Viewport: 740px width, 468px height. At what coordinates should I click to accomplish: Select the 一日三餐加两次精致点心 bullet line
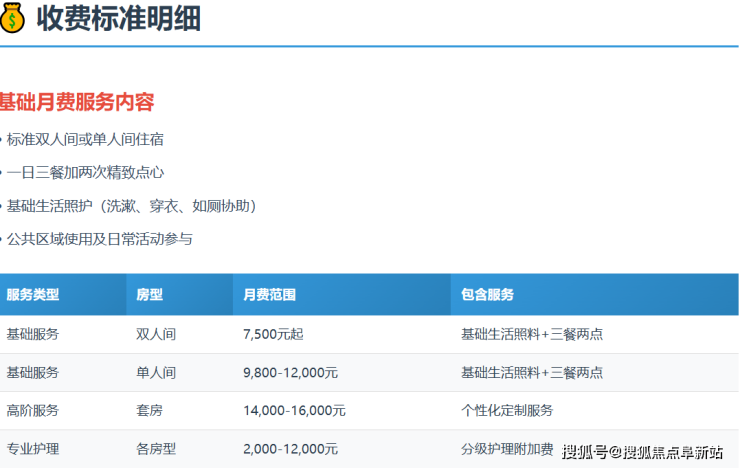[x=85, y=172]
